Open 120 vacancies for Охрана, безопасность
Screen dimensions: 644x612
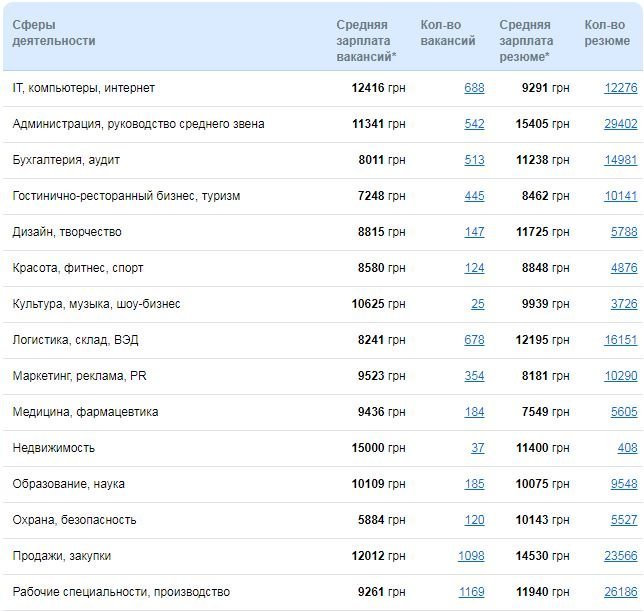(x=474, y=520)
